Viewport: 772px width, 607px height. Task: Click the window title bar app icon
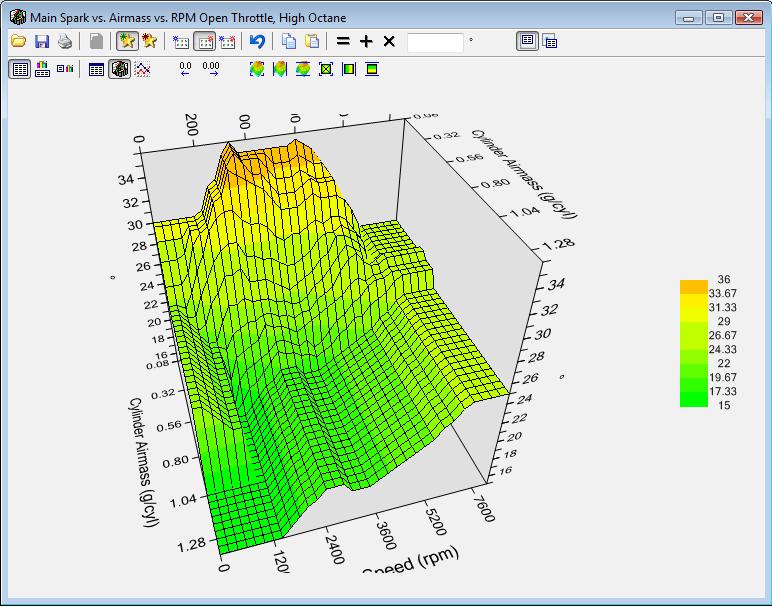coord(17,17)
